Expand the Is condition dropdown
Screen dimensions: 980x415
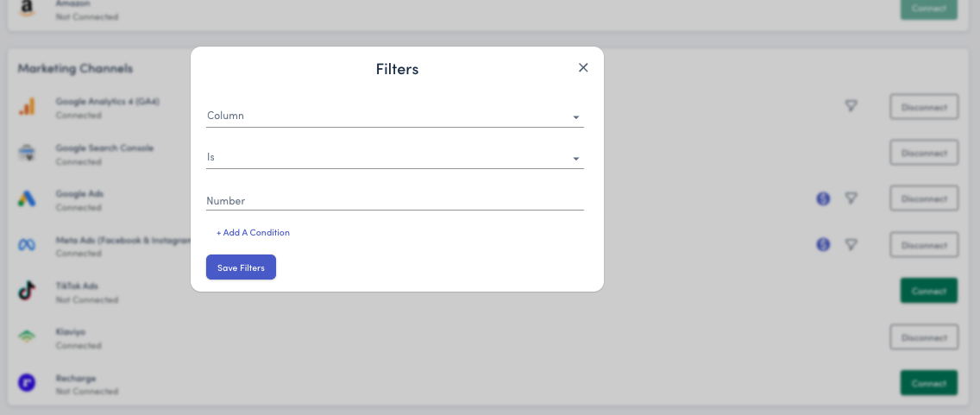[x=394, y=158]
